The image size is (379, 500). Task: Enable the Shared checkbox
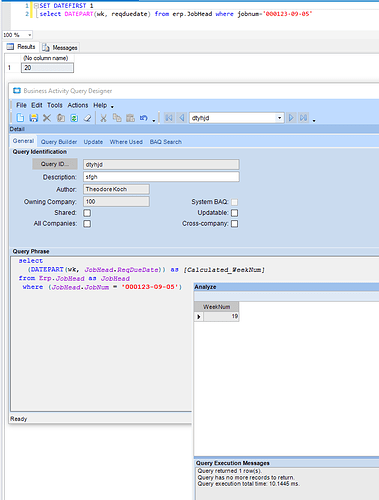point(87,213)
